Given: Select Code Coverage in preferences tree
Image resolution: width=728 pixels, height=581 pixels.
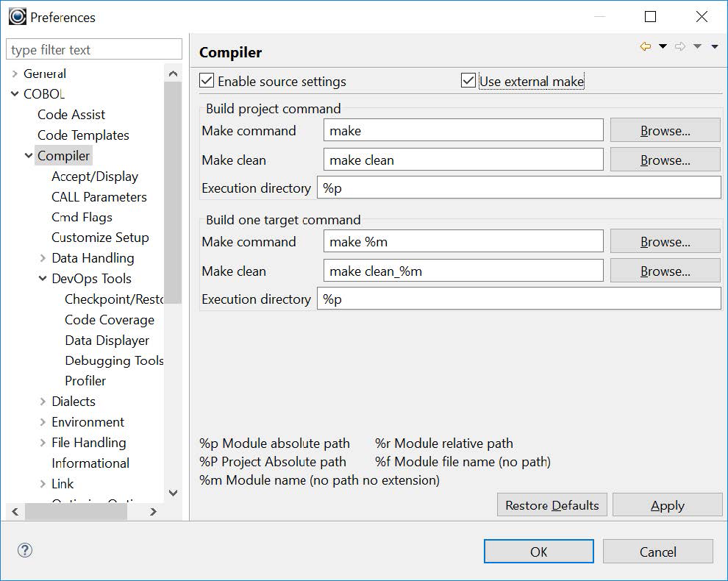Looking at the screenshot, I should [x=110, y=320].
